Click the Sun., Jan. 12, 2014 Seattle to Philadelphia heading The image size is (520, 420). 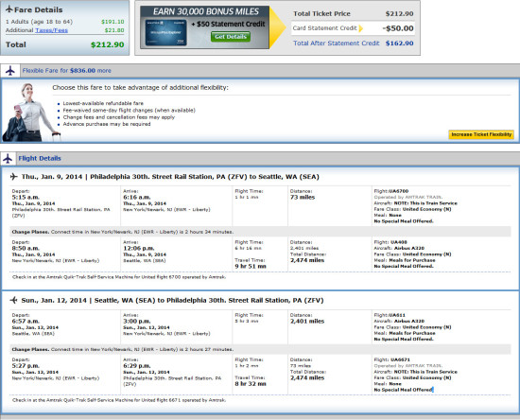[172, 300]
